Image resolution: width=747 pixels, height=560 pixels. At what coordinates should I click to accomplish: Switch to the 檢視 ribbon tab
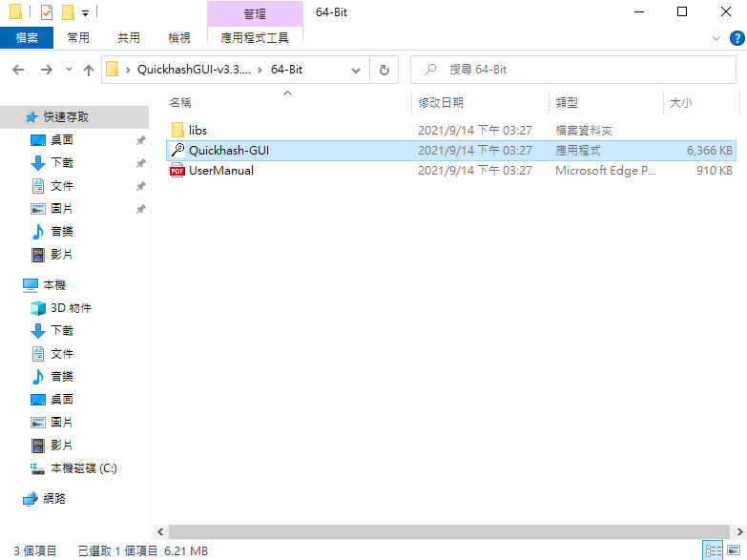point(179,38)
